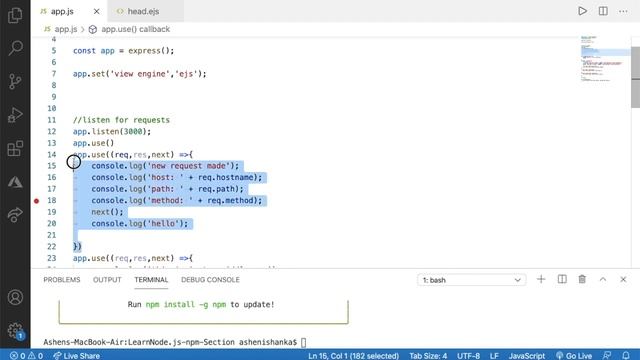Change Tab Size: 4 indentation setting
Screen dimensions: 640x360
coord(428,356)
